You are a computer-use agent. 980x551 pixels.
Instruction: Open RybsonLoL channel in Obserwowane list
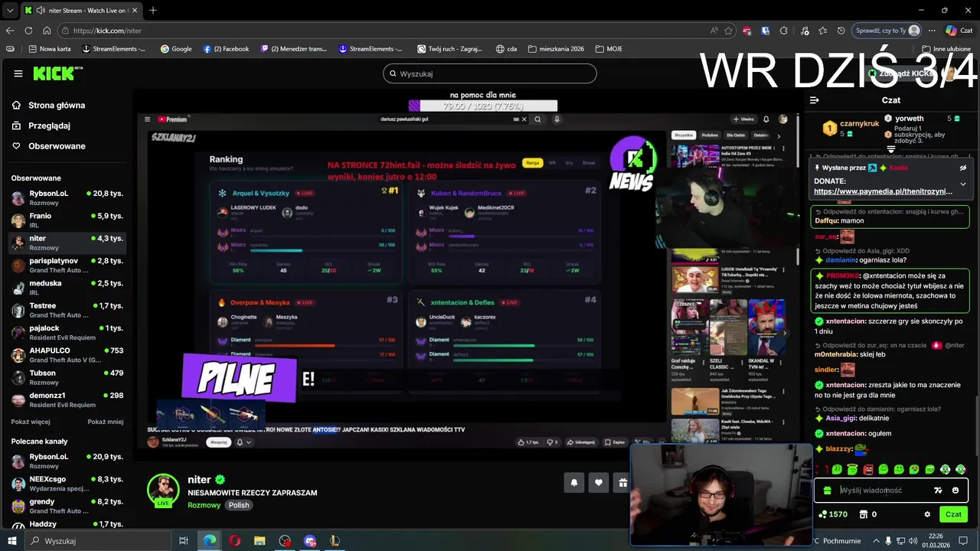(x=67, y=197)
